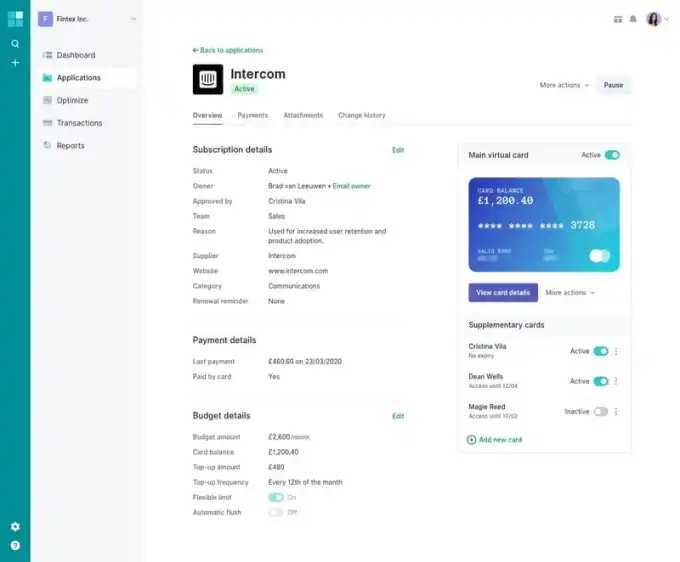Click the View card details button

coord(503,293)
